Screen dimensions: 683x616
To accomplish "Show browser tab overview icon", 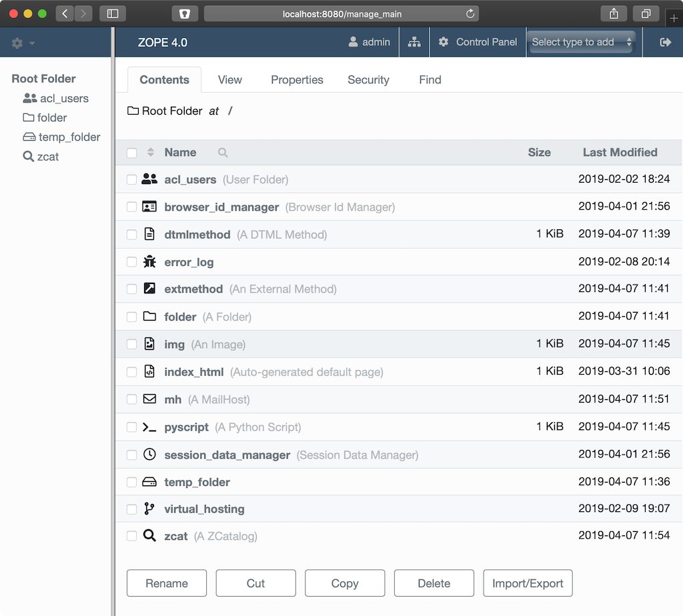I will pyautogui.click(x=646, y=13).
